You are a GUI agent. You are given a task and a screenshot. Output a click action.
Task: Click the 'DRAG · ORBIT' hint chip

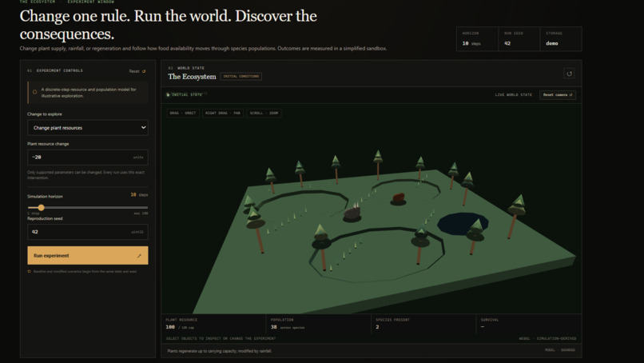pyautogui.click(x=183, y=113)
